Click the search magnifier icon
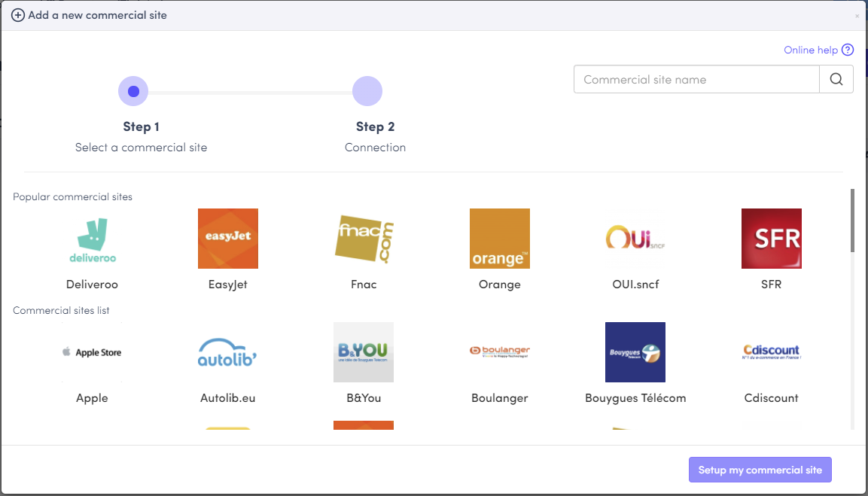Image resolution: width=868 pixels, height=496 pixels. (836, 79)
